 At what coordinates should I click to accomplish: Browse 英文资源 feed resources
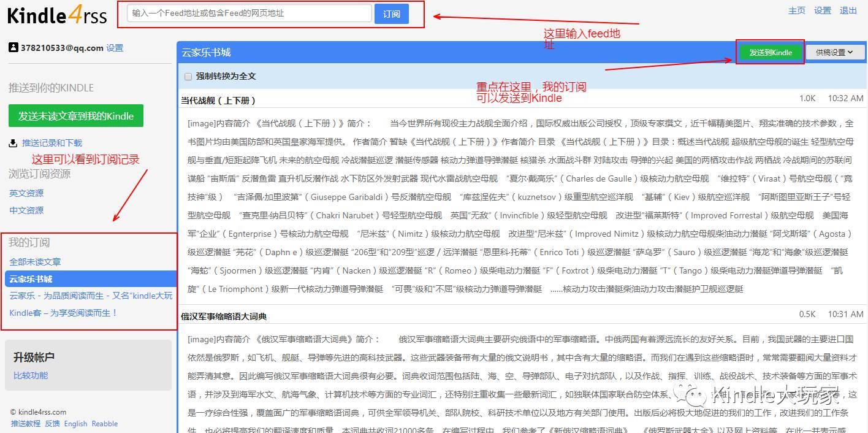click(x=26, y=193)
